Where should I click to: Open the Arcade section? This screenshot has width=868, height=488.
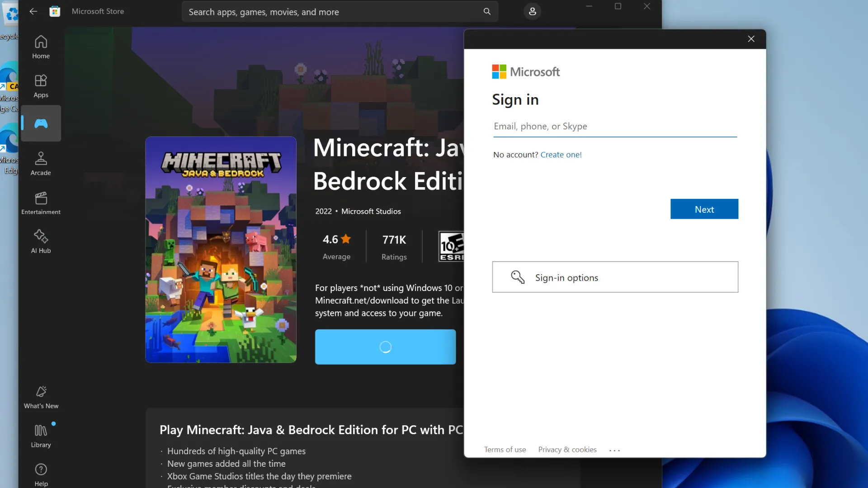tap(41, 163)
